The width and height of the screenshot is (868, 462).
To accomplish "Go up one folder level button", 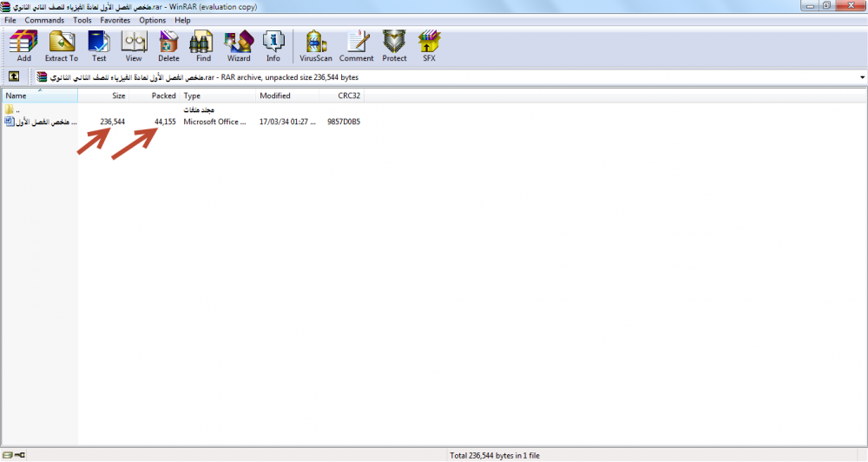I will 14,77.
